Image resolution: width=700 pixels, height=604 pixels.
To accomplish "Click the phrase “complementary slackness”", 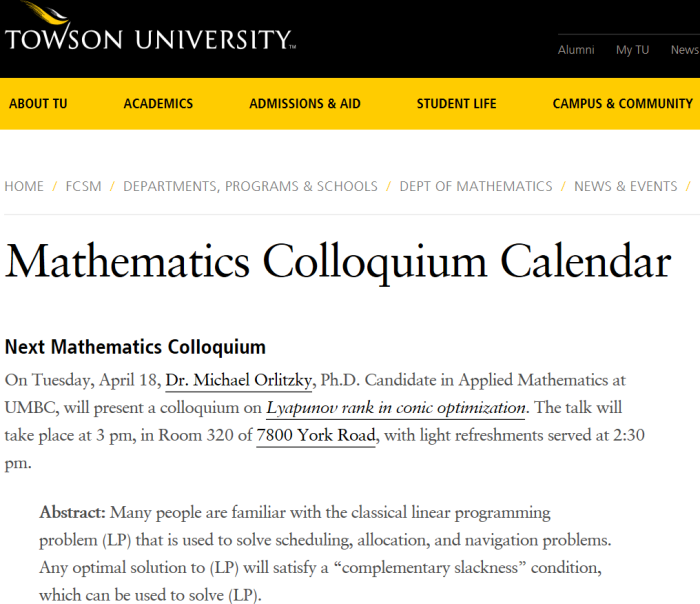I will tap(429, 568).
